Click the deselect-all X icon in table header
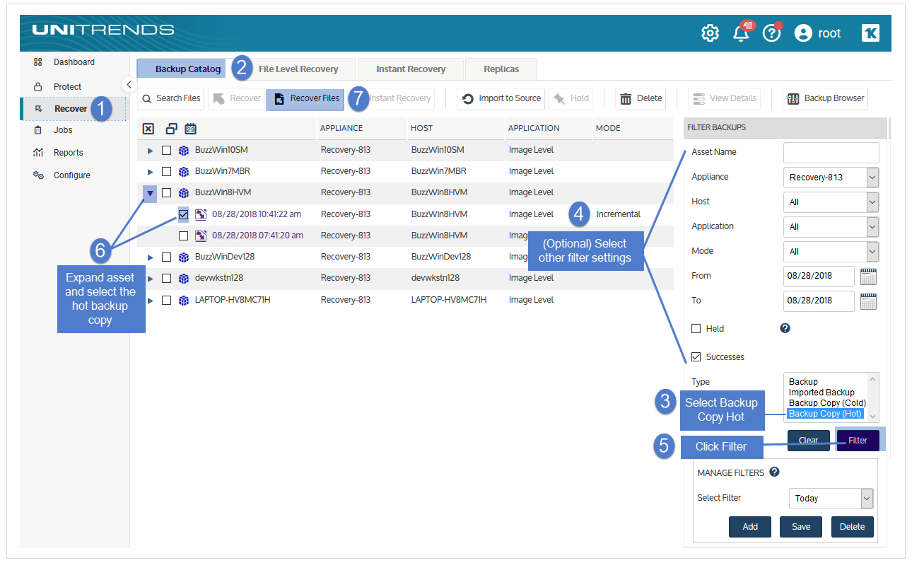The height and width of the screenshot is (575, 924). coord(148,129)
